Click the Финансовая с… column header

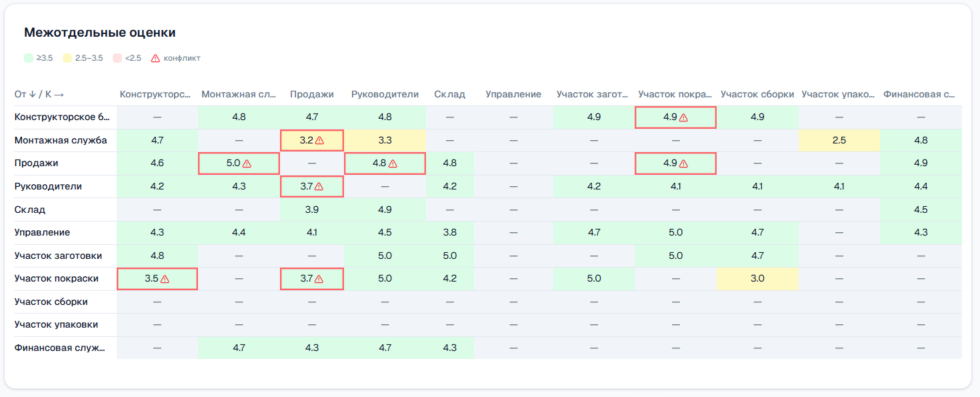click(920, 94)
